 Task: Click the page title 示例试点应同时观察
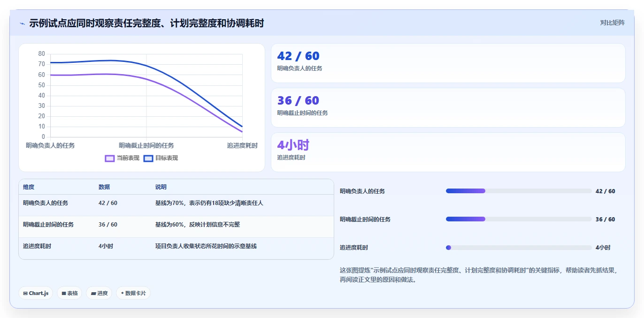click(x=146, y=23)
